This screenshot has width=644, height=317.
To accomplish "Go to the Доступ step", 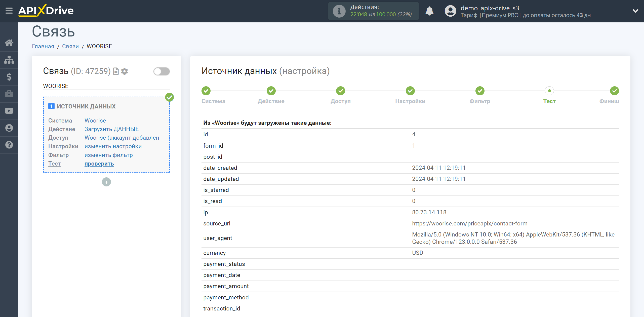I will 341,91.
